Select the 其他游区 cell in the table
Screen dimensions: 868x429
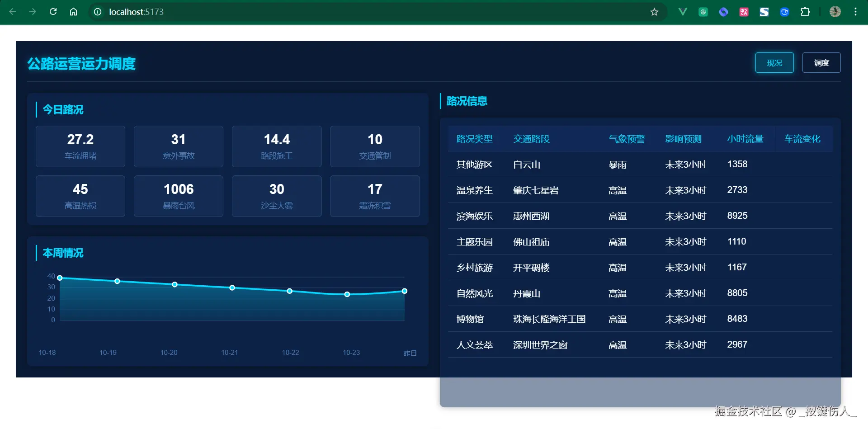pyautogui.click(x=475, y=165)
